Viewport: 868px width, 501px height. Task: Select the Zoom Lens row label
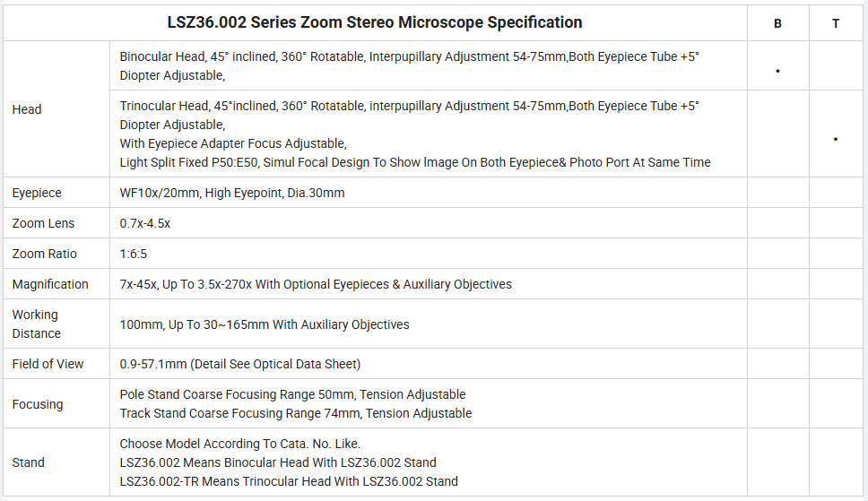click(43, 223)
